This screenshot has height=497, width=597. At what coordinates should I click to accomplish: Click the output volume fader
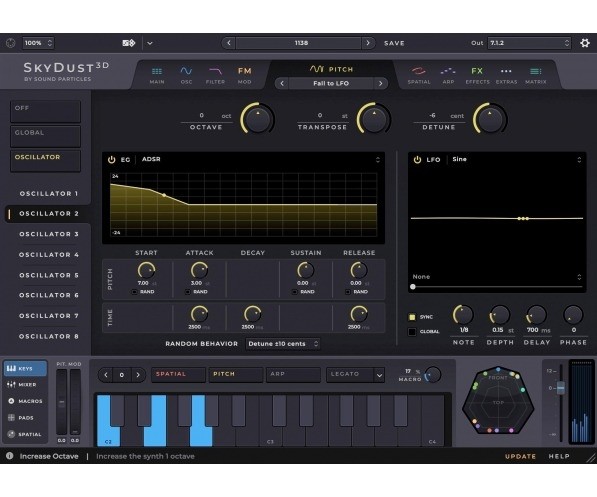tap(560, 388)
